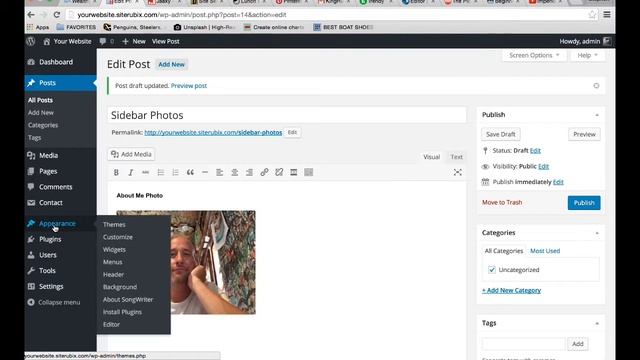
Task: Align text right
Action: tap(249, 172)
